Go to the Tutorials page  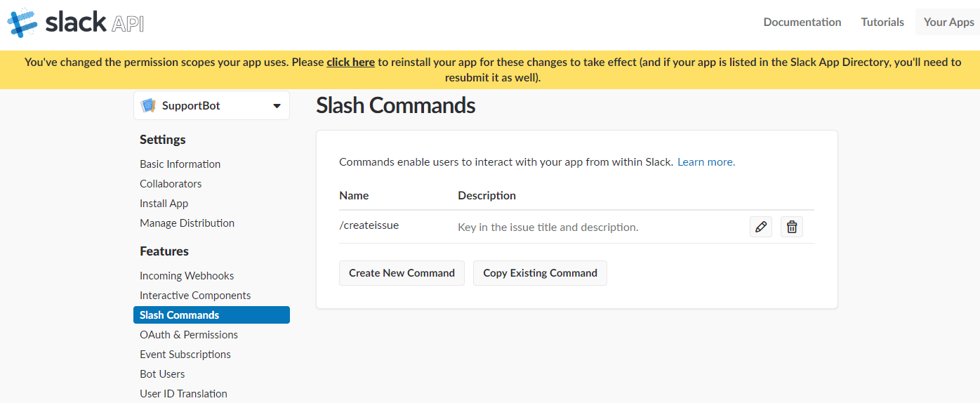[882, 22]
